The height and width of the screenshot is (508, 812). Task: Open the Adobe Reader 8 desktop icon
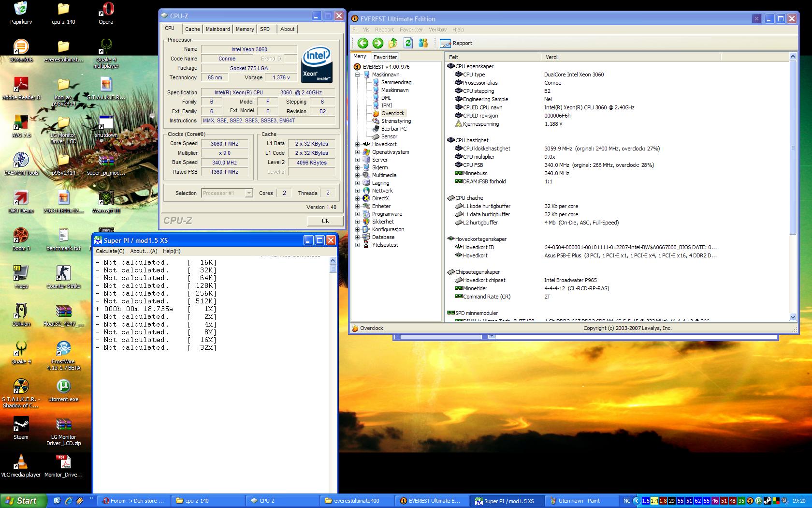point(21,88)
